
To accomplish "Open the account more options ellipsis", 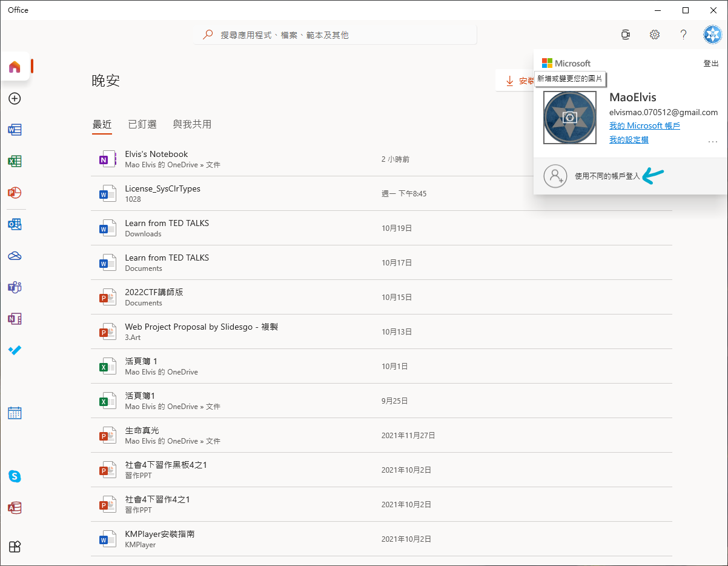I will 713,142.
